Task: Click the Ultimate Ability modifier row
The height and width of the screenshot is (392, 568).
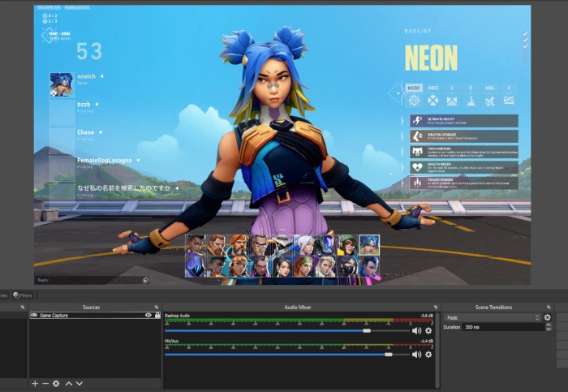Action: tap(464, 121)
